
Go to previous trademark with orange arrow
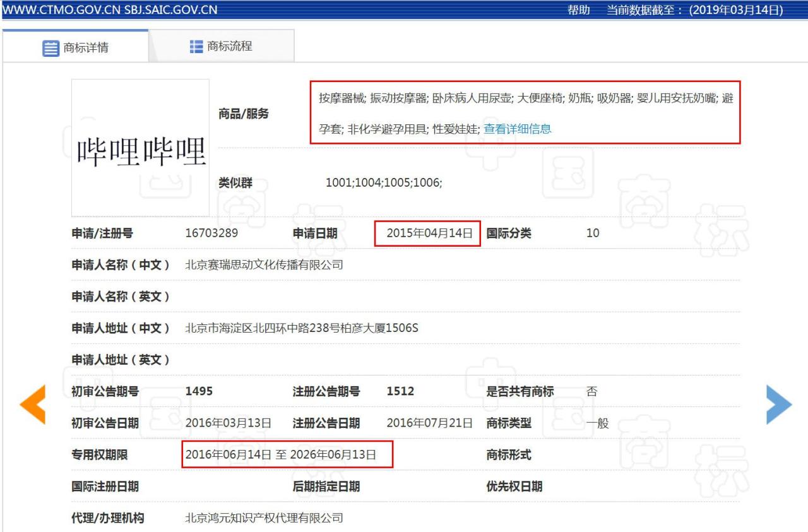(x=33, y=405)
